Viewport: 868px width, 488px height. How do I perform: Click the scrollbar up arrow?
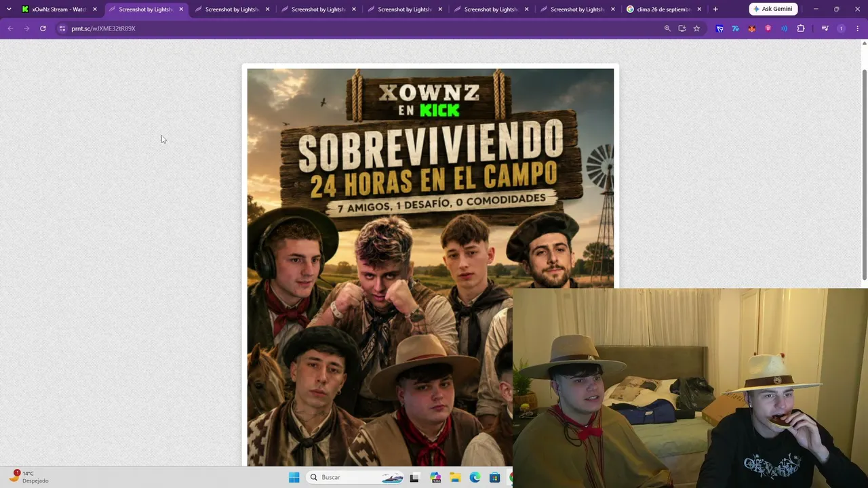click(864, 43)
